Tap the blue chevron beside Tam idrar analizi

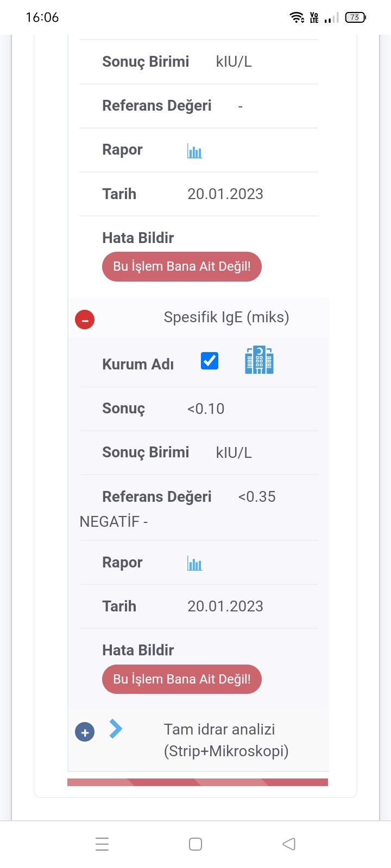tap(116, 729)
